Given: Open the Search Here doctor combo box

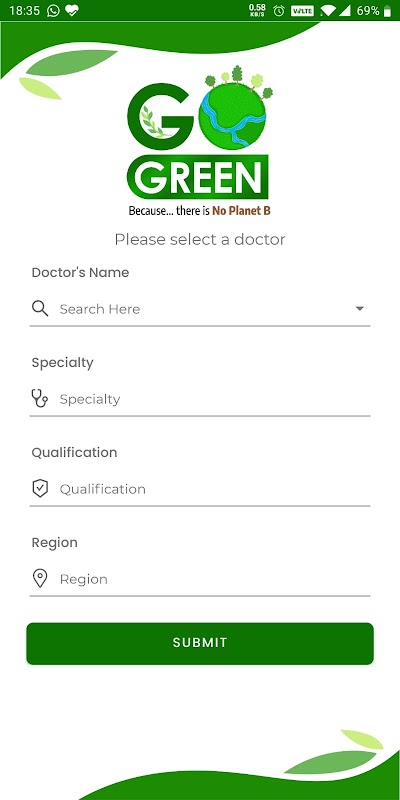Looking at the screenshot, I should click(x=200, y=309).
